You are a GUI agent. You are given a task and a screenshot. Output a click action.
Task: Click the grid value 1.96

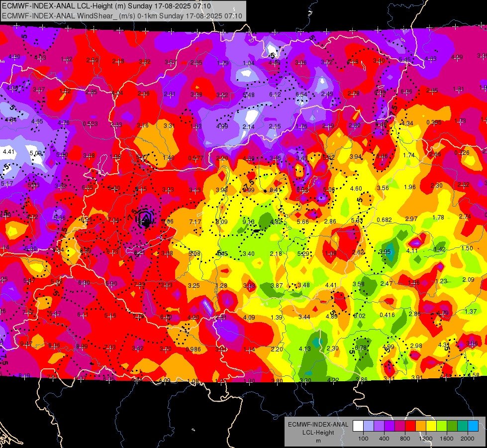coord(410,187)
